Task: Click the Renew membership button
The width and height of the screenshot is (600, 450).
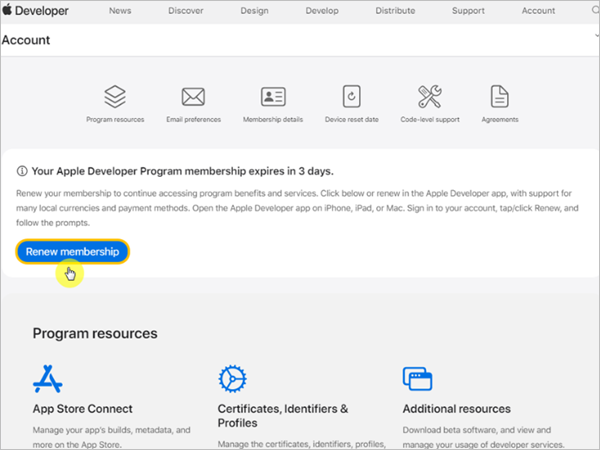Action: tap(72, 252)
